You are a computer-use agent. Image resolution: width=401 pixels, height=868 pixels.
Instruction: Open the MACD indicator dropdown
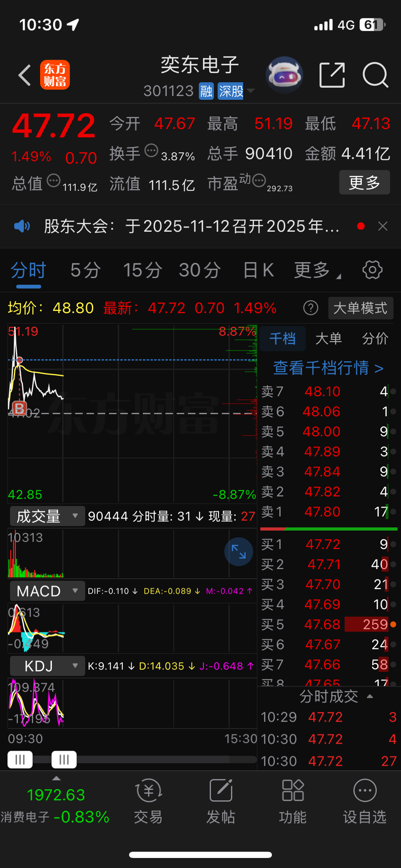(47, 591)
